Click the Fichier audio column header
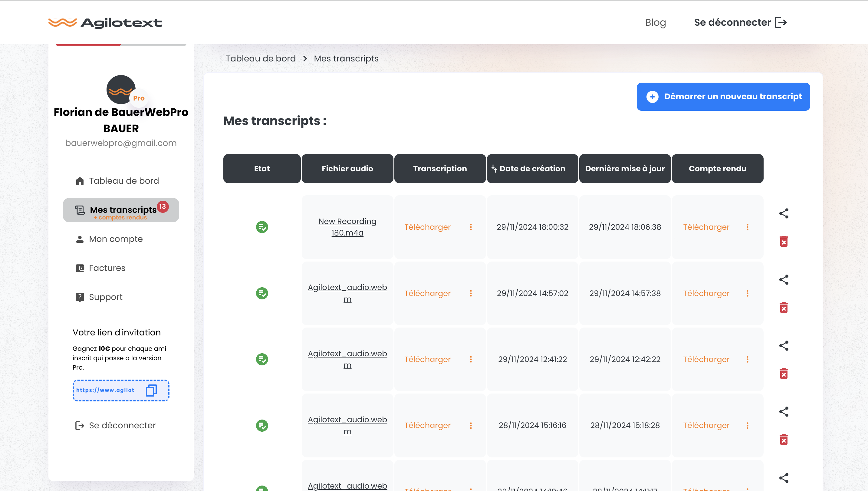868x491 pixels. pyautogui.click(x=347, y=169)
